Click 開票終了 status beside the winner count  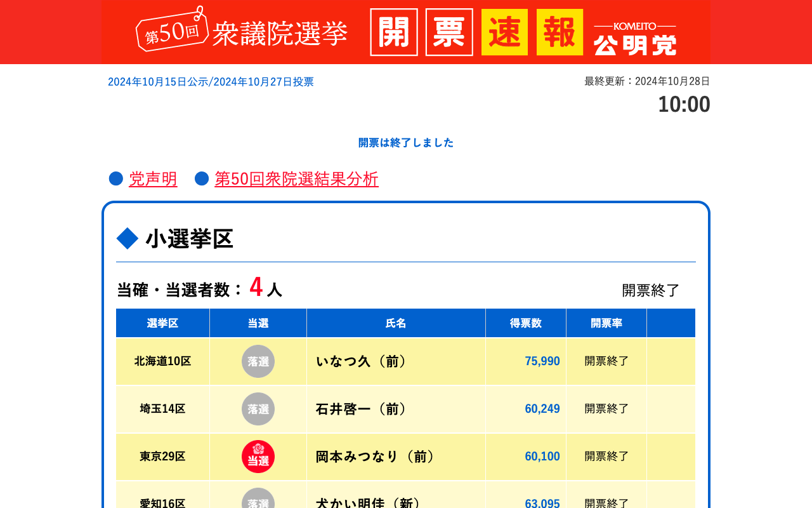point(651,290)
